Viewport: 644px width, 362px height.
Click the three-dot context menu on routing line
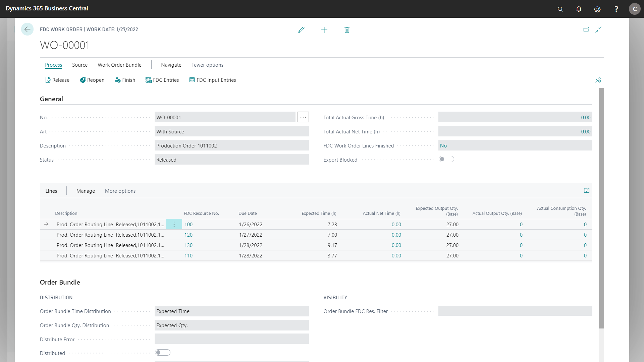(x=174, y=224)
